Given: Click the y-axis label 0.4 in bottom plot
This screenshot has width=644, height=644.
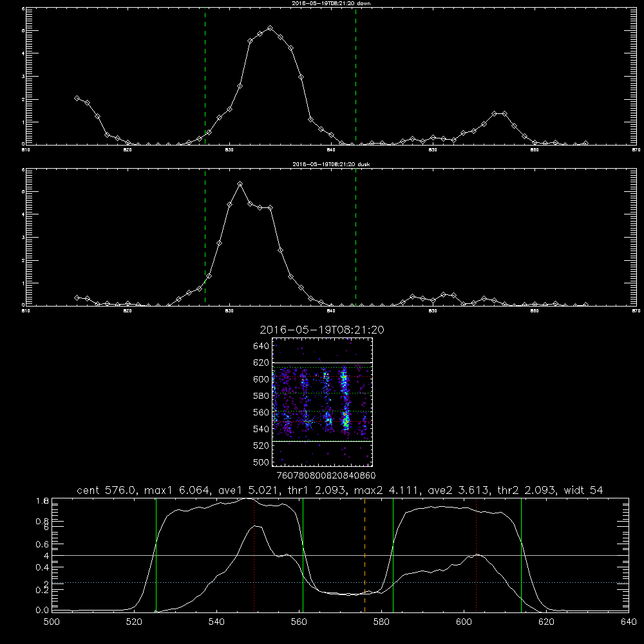Looking at the screenshot, I should pyautogui.click(x=43, y=567).
